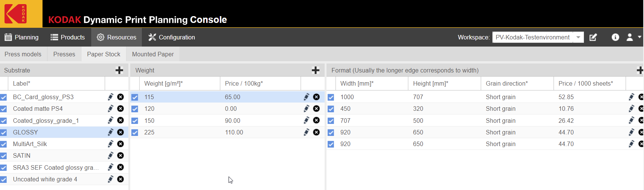The width and height of the screenshot is (644, 190).
Task: Edit the 1000 x 707 format row
Action: pyautogui.click(x=632, y=97)
